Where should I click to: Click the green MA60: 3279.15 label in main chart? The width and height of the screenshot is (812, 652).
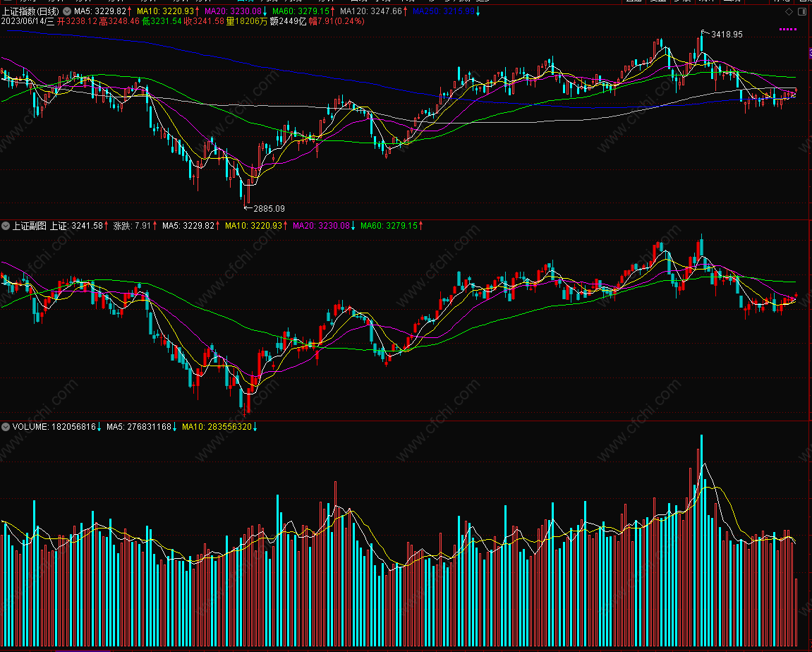(301, 11)
